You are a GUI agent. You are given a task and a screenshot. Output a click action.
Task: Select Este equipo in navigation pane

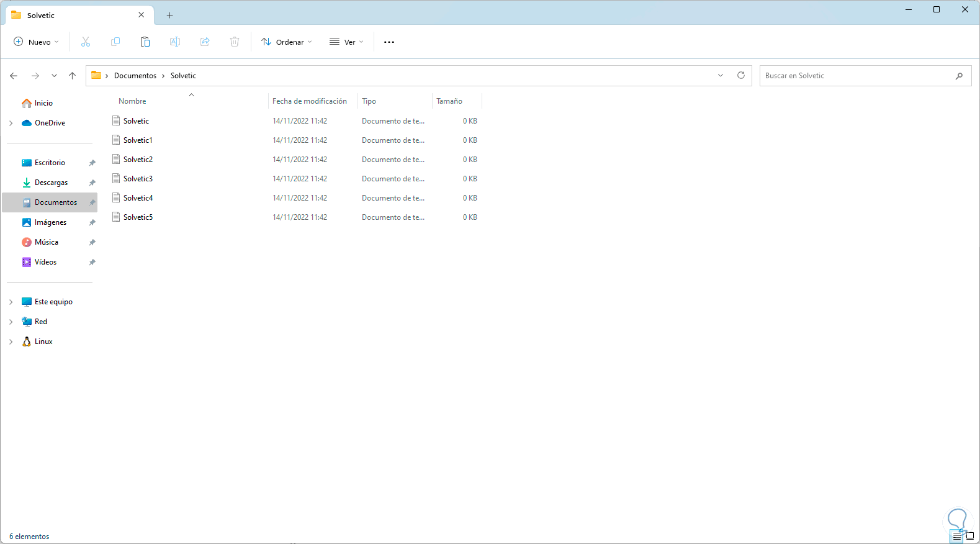(x=53, y=302)
